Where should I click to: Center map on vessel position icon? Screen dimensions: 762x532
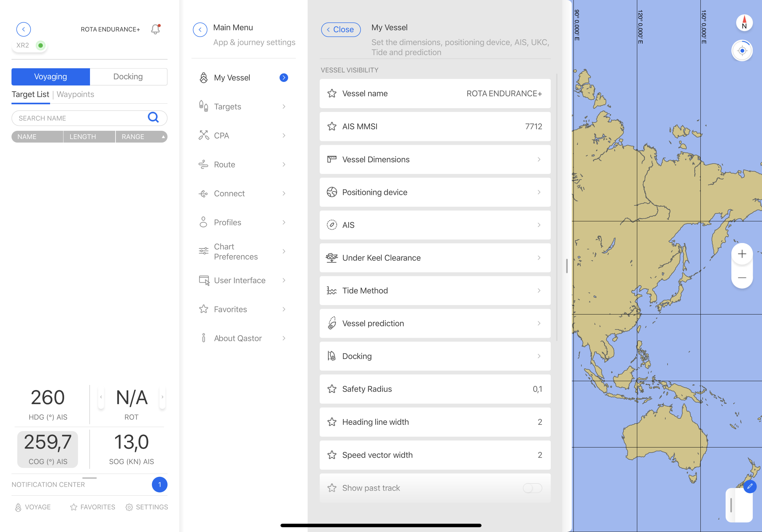click(742, 51)
